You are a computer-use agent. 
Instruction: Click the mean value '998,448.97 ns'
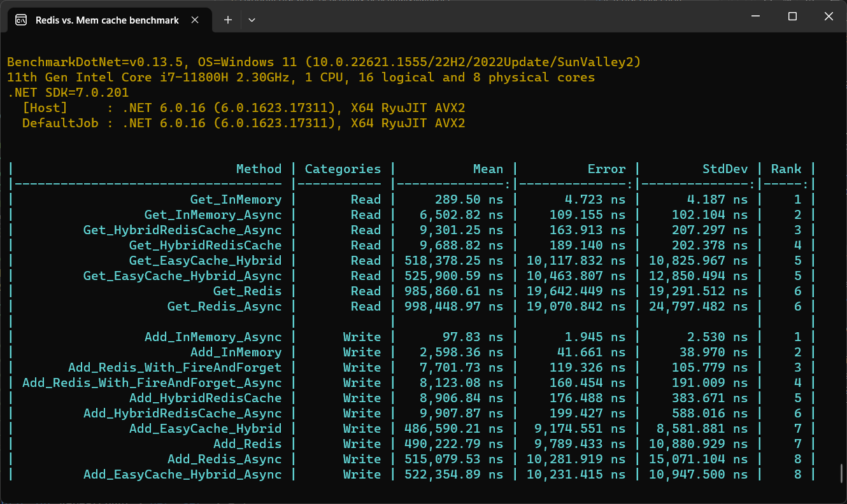453,306
